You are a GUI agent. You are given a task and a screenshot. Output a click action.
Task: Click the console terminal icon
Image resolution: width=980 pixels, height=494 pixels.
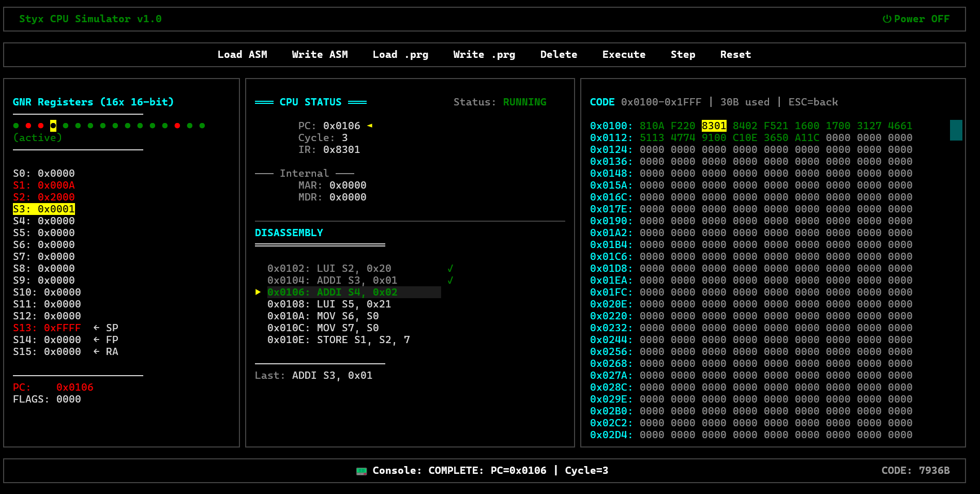pos(361,471)
